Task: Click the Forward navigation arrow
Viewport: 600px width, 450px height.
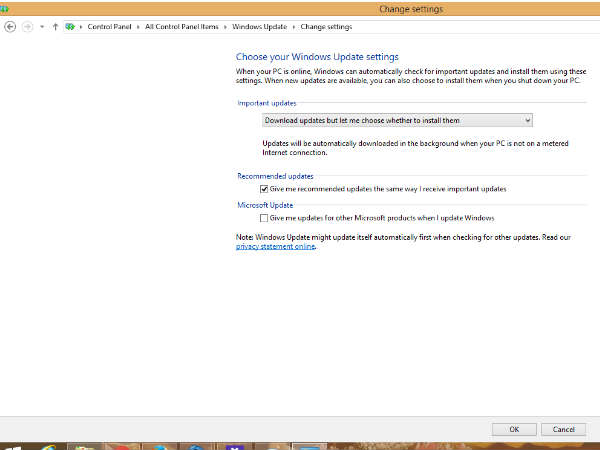Action: click(27, 26)
